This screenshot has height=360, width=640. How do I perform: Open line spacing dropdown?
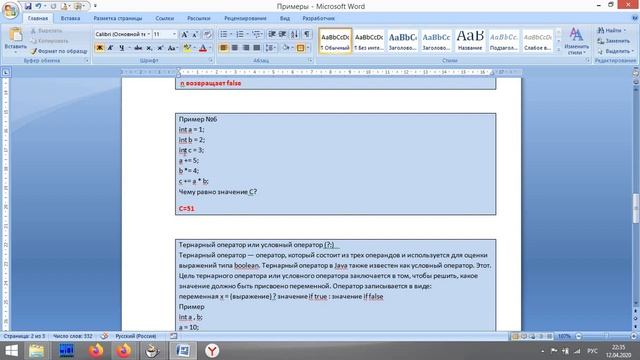270,48
